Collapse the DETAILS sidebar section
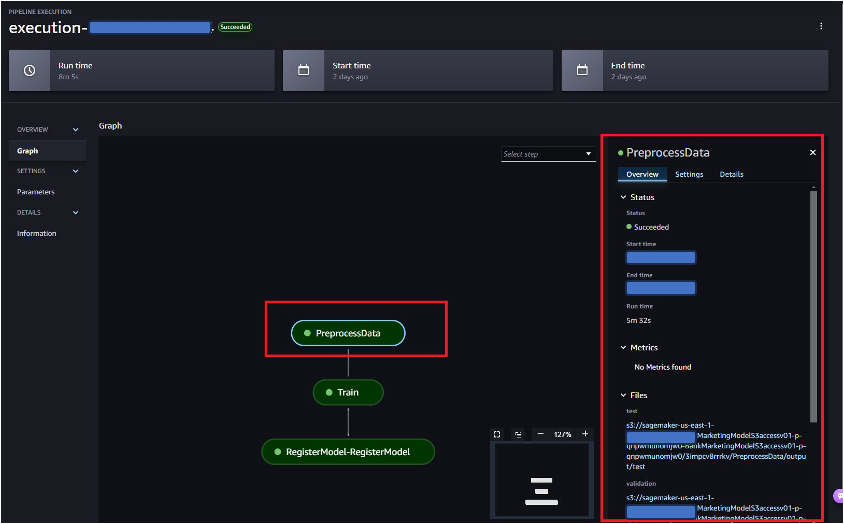 (x=75, y=213)
